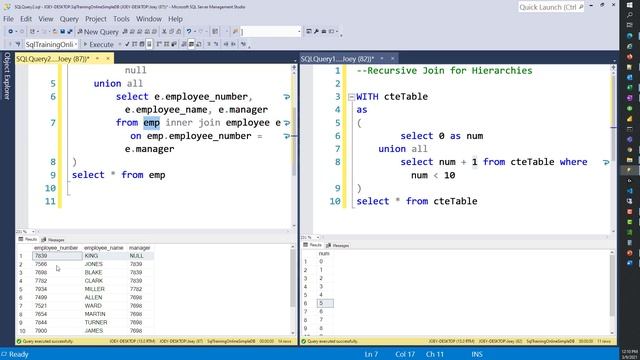
Task: Collapse the WITH cteTable code block
Action: tap(351, 97)
